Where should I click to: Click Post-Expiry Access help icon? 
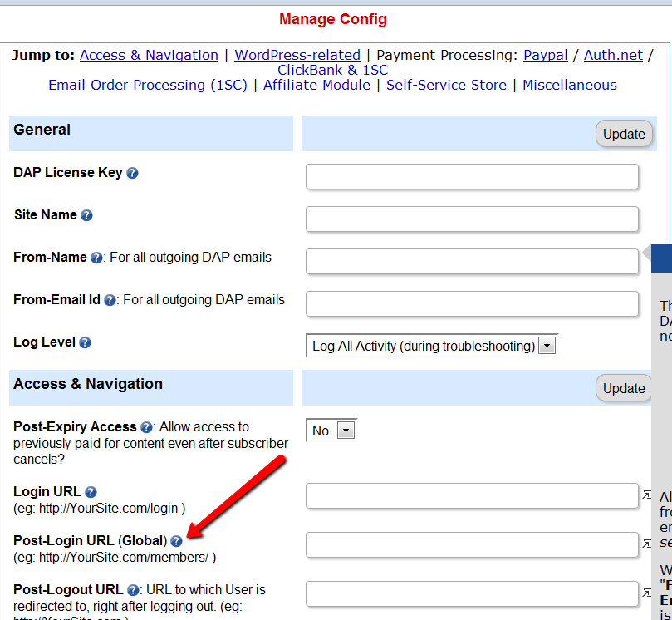[146, 427]
